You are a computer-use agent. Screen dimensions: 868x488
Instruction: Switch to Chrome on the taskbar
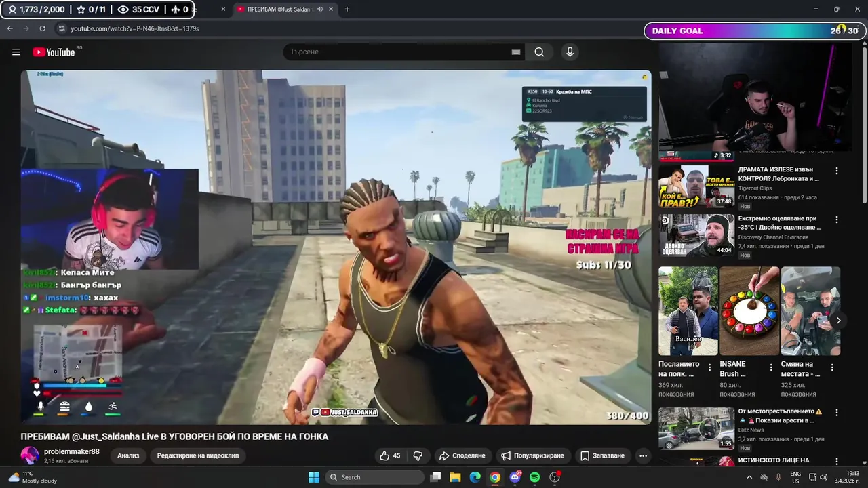pyautogui.click(x=495, y=477)
